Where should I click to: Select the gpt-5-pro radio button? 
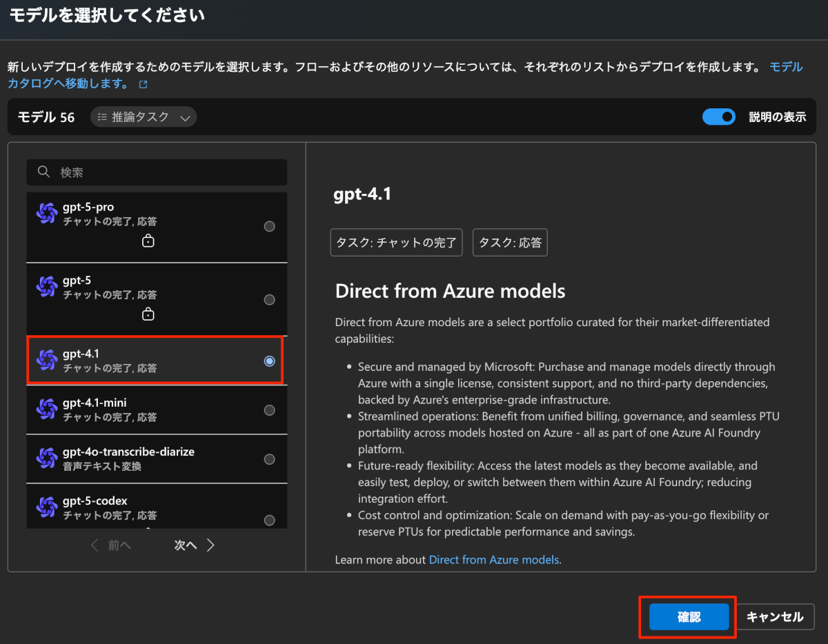coord(270,226)
